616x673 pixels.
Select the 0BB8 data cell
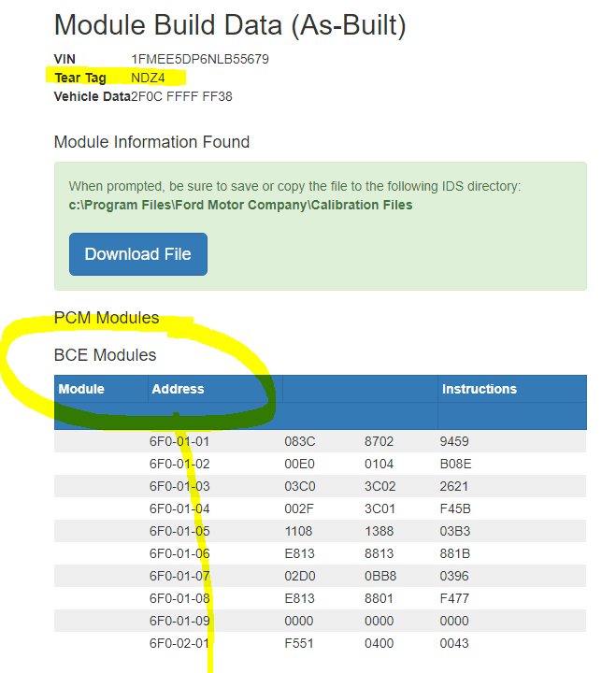coord(380,576)
